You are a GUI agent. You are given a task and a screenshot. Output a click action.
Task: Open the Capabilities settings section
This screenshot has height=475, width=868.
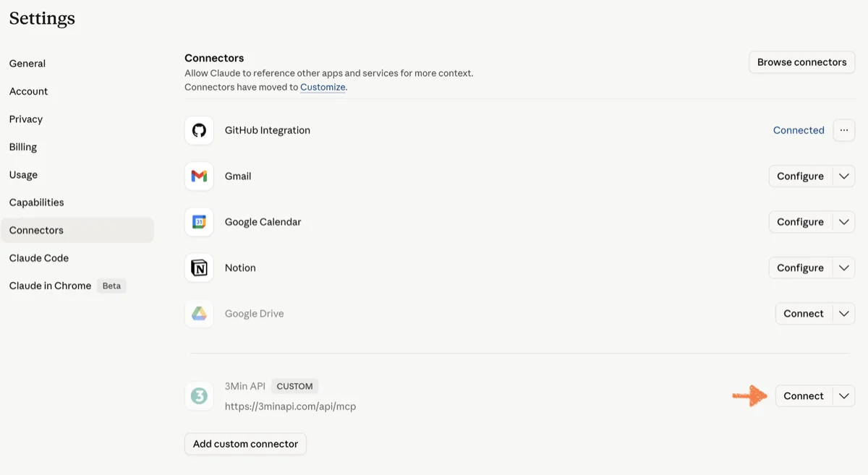pos(37,202)
